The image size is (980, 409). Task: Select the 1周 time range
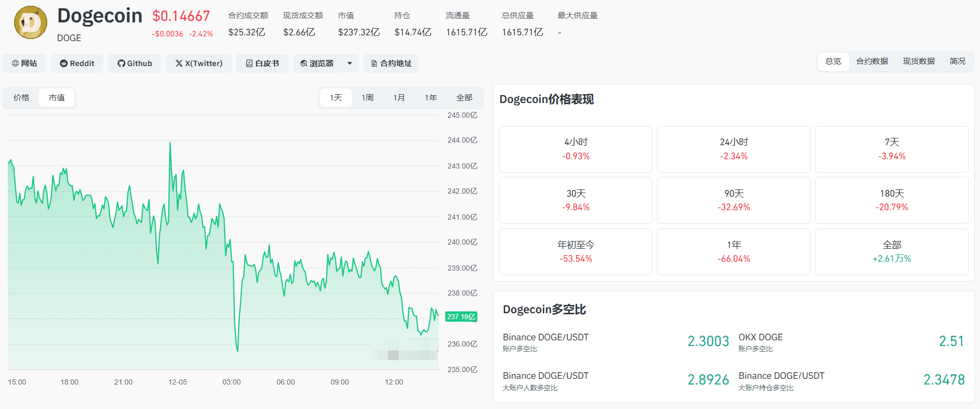[x=368, y=98]
